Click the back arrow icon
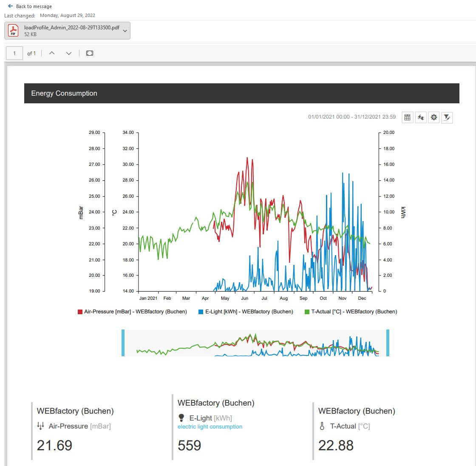 click(10, 6)
